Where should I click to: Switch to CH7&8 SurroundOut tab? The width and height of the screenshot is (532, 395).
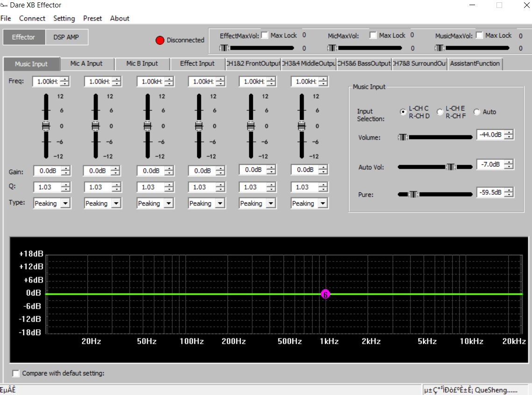tap(419, 64)
